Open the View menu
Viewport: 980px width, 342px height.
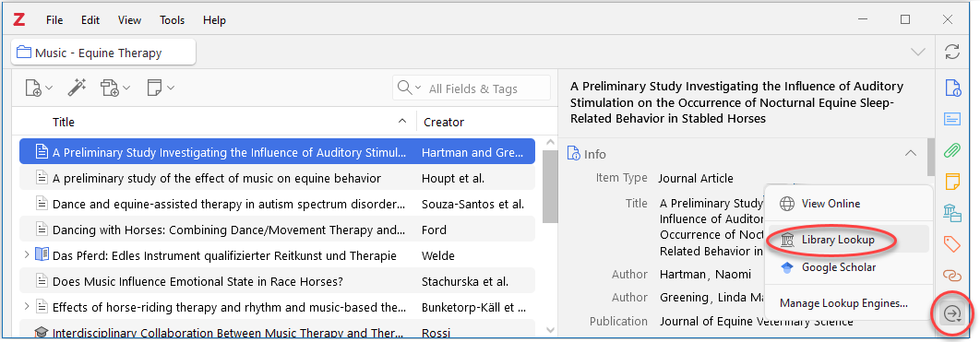(x=129, y=20)
